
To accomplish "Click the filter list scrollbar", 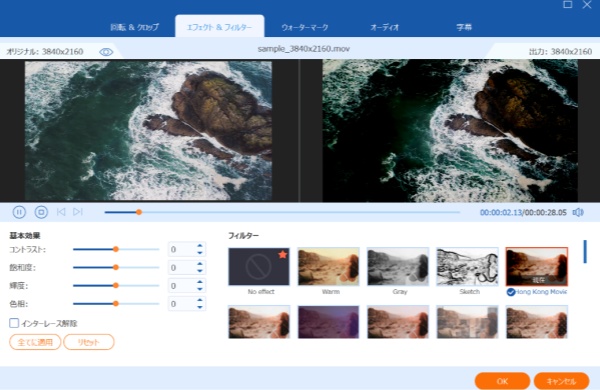I will coord(585,251).
